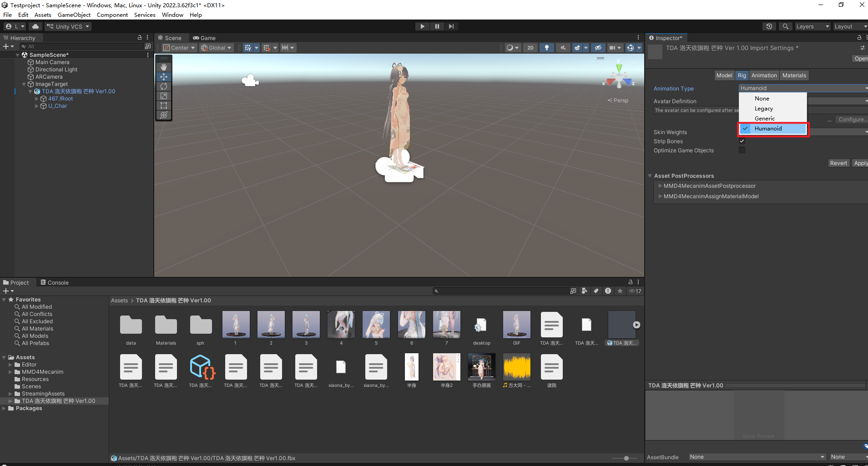The image size is (868, 466).
Task: Save search to favorites star icon
Action: tap(620, 291)
